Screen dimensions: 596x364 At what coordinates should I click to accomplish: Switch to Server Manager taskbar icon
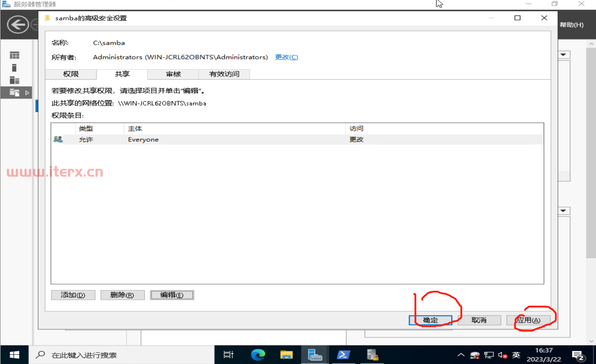click(x=315, y=355)
